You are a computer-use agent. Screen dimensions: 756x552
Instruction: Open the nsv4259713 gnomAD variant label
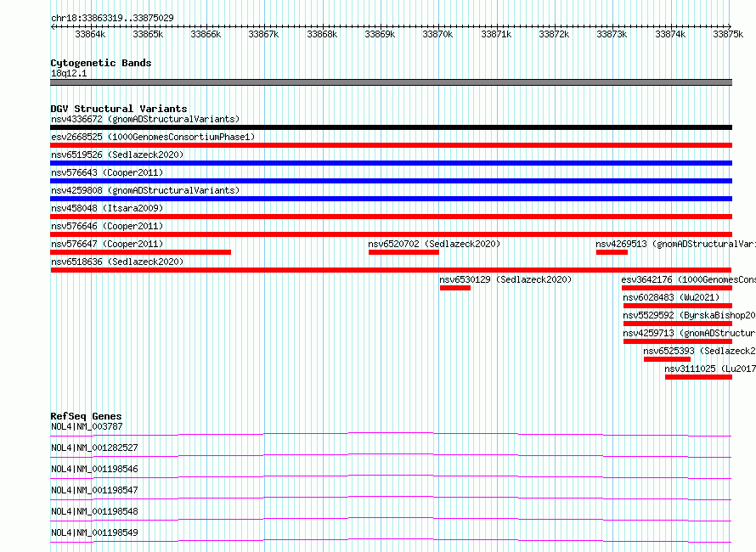click(689, 333)
